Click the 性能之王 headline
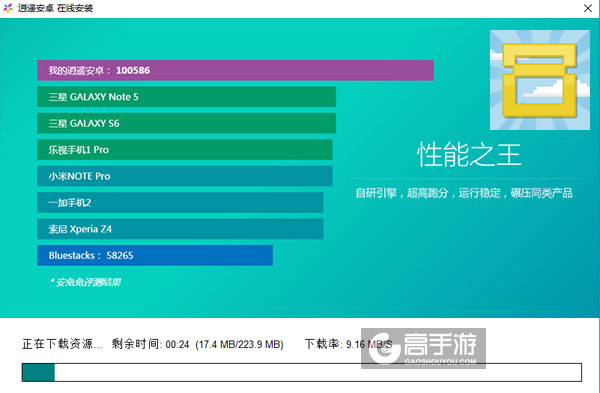This screenshot has width=600, height=393. (469, 155)
